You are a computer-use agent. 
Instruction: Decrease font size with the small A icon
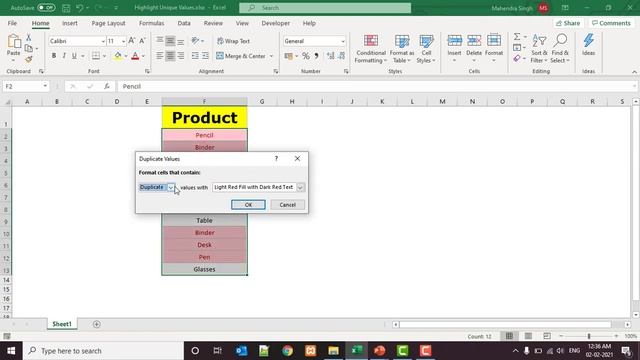(x=142, y=41)
